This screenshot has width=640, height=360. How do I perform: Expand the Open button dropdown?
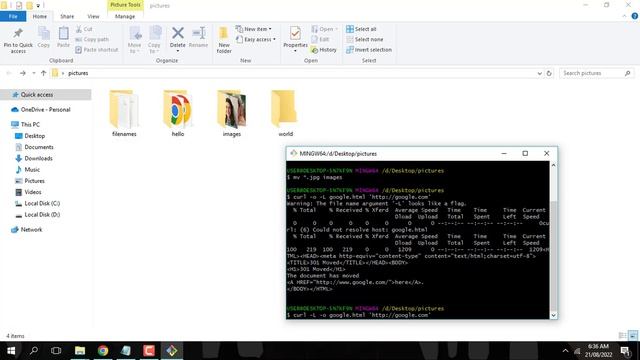pos(336,29)
